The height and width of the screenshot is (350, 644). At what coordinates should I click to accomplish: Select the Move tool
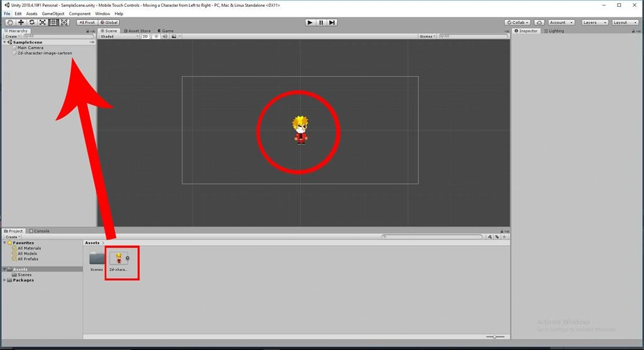point(21,23)
